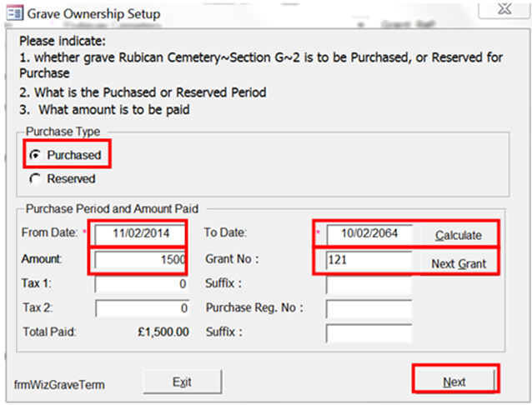Click the Purchase Reg. No field

point(369,308)
